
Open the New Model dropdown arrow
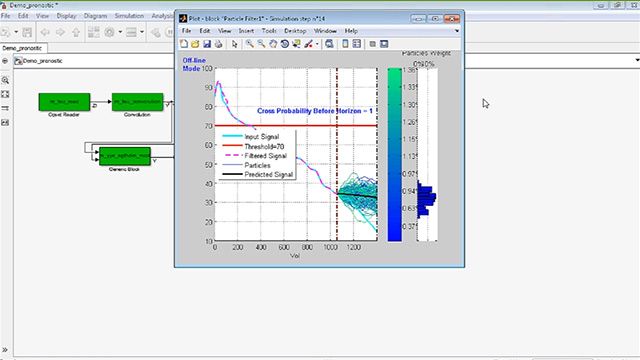(16, 32)
